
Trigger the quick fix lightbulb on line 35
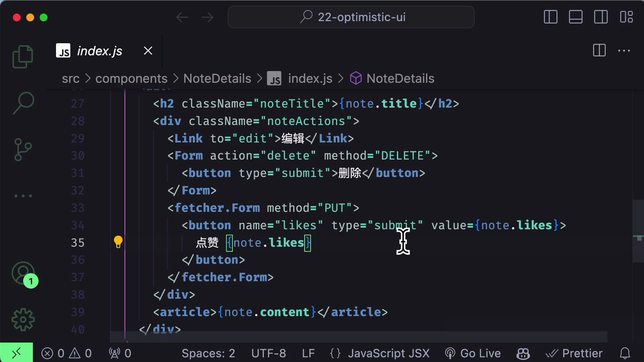tap(118, 242)
